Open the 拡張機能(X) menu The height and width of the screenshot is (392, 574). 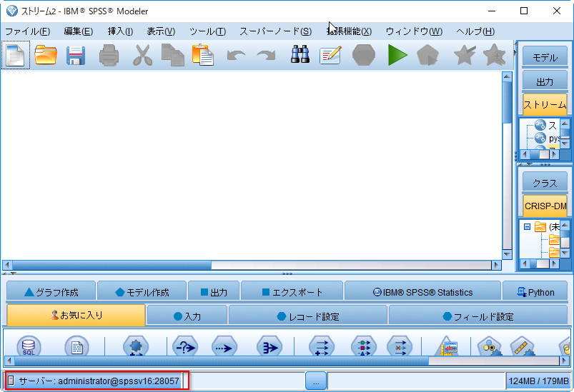click(349, 31)
